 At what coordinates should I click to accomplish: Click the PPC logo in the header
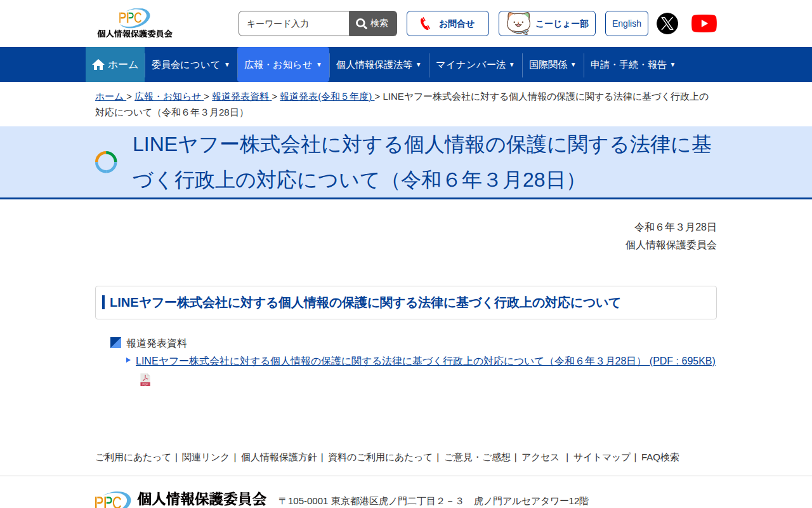point(134,23)
